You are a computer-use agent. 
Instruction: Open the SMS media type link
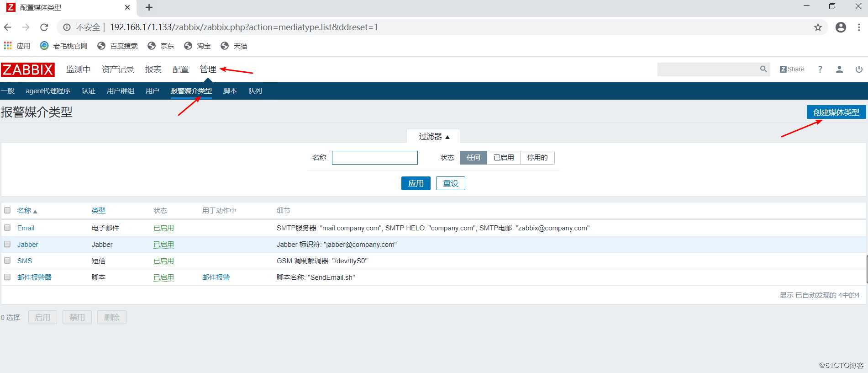click(x=25, y=261)
